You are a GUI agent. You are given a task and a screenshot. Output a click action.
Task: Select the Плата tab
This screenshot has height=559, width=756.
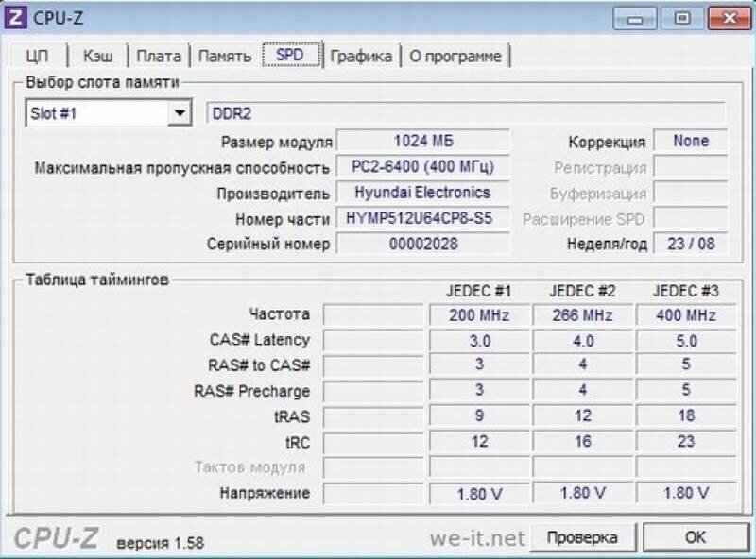(160, 56)
